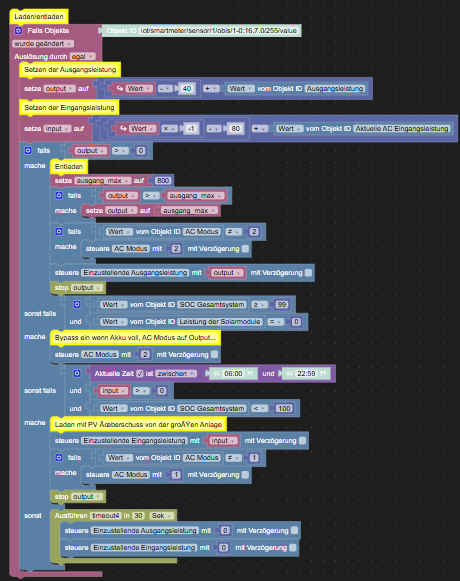Open the 'wurde geändert' dropdown
This screenshot has width=460, height=581.
click(x=43, y=44)
